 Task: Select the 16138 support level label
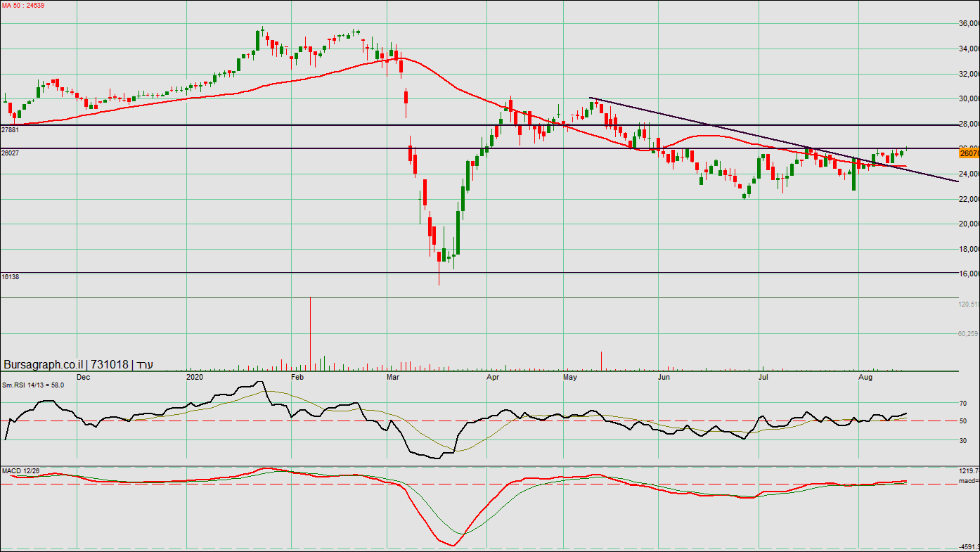pyautogui.click(x=10, y=277)
